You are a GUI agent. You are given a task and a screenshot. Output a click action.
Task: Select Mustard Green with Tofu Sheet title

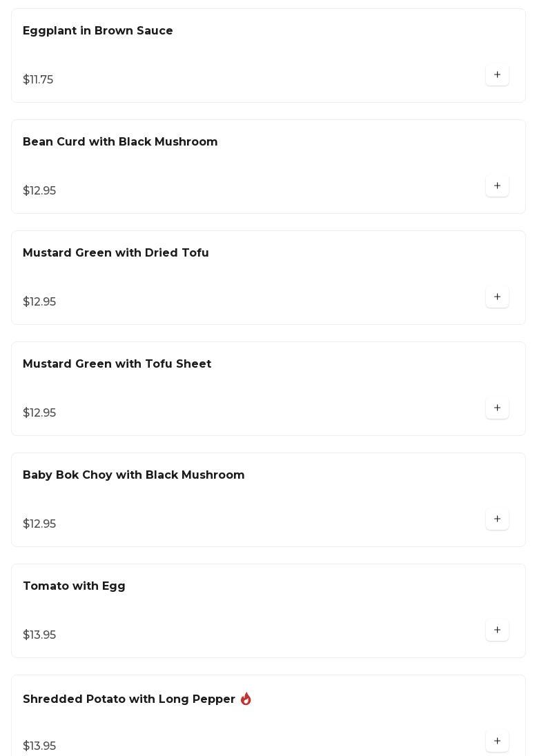point(117,364)
